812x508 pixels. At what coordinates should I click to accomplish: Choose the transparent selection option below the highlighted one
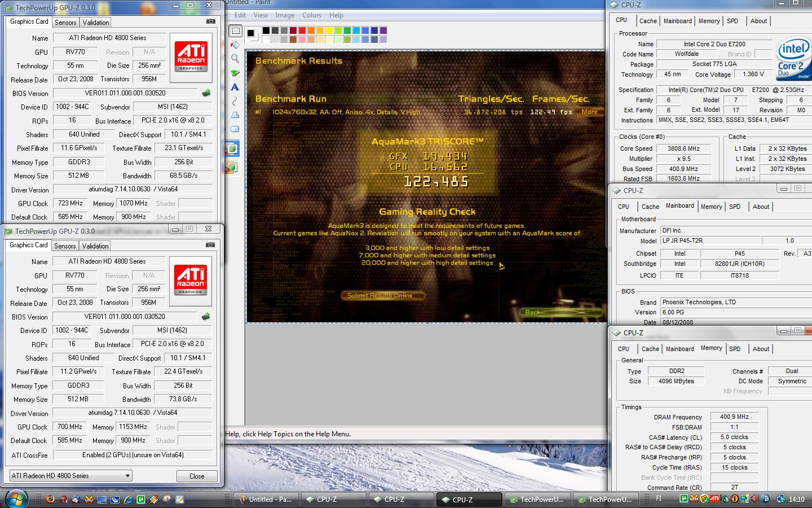(232, 167)
